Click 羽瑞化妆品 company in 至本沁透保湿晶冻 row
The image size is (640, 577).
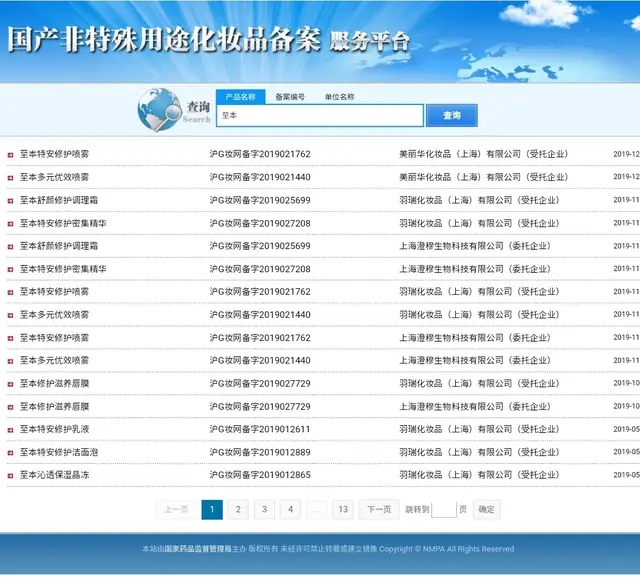[479, 475]
